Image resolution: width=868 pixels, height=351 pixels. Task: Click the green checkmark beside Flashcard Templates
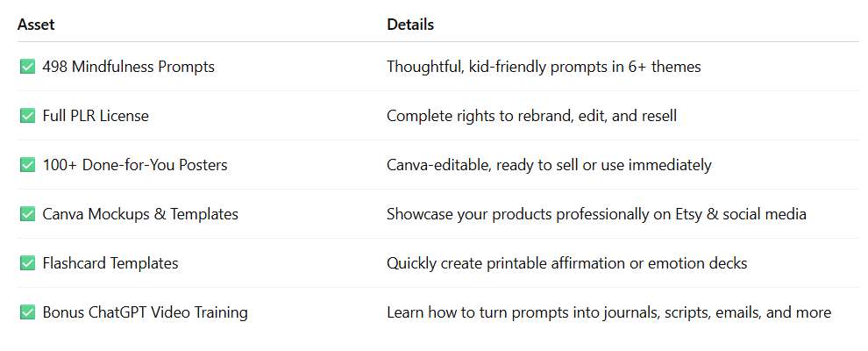(27, 263)
